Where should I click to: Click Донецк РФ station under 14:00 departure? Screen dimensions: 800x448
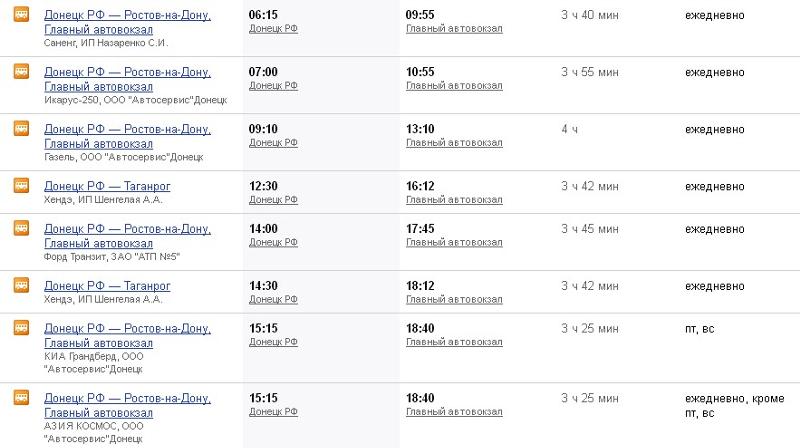(x=273, y=242)
